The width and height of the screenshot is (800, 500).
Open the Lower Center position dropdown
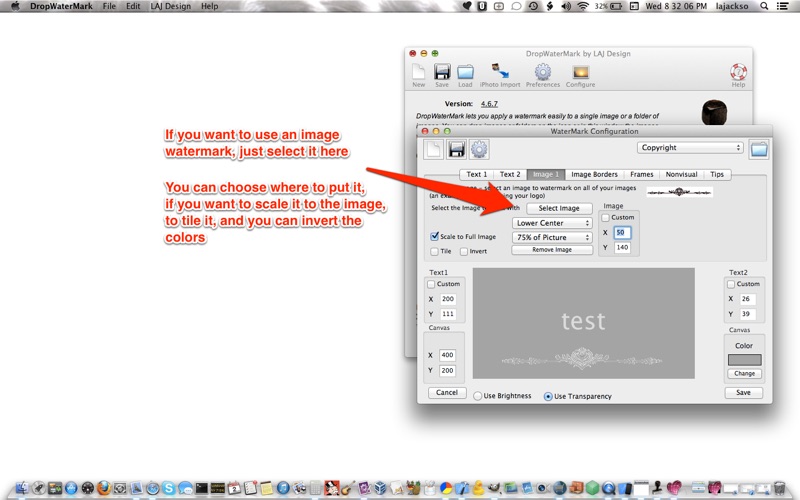(552, 223)
